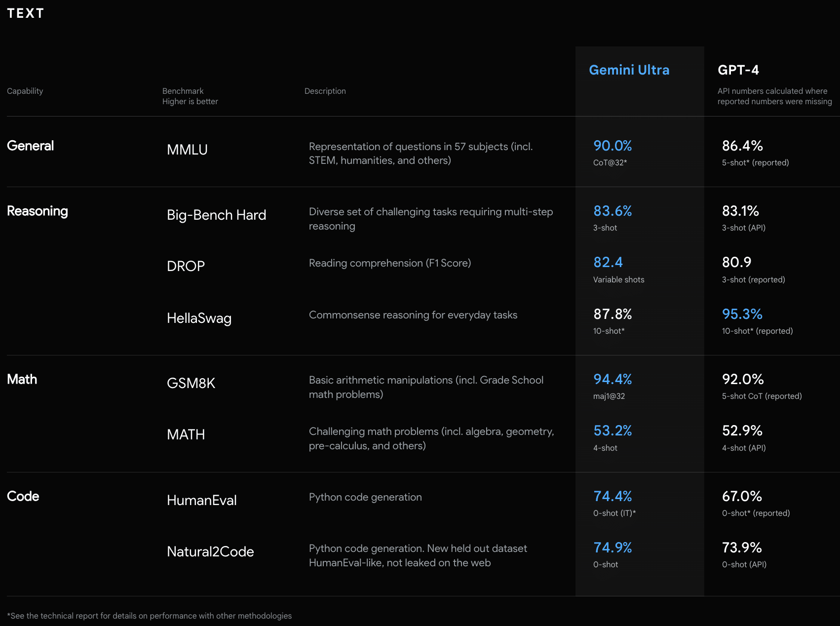Select the HellaSwag benchmark name
Screen dimensions: 840x626
[199, 318]
